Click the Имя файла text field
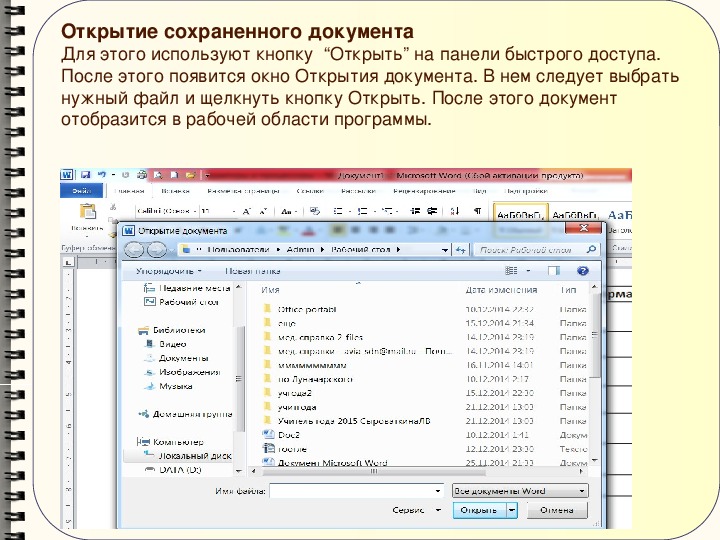Screen dimensions: 720x540 click(355, 491)
